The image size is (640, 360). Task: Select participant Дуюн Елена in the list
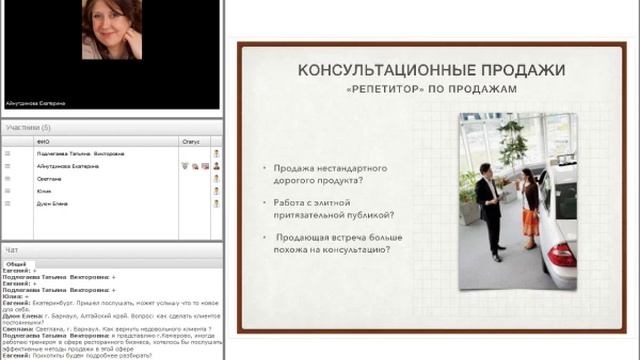[x=52, y=203]
